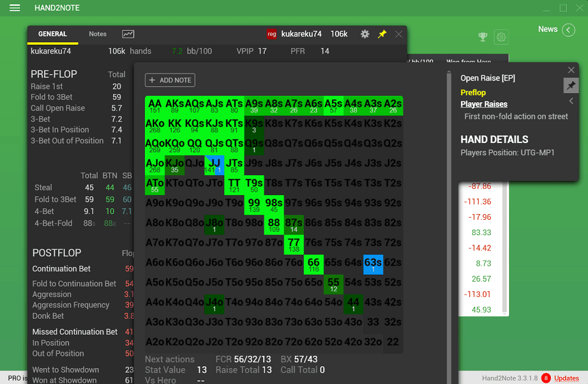588x384 pixels.
Task: Click the Call Open Raise stat row
Action: tap(76, 108)
